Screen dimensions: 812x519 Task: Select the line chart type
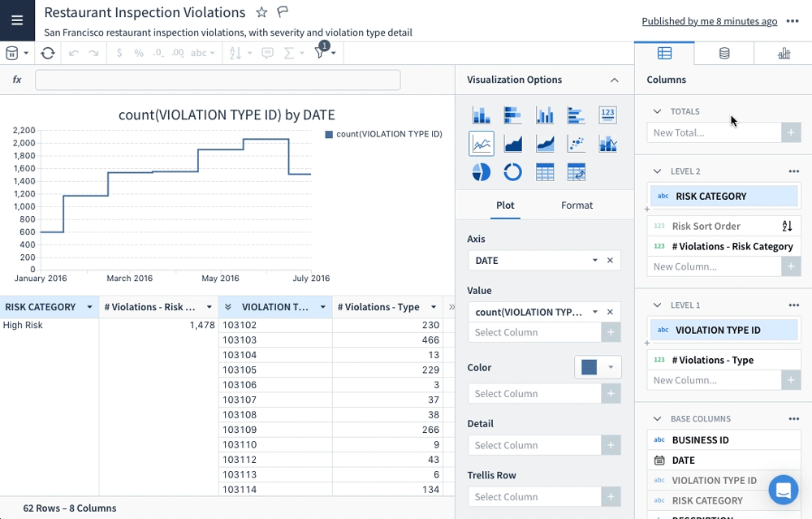[481, 144]
